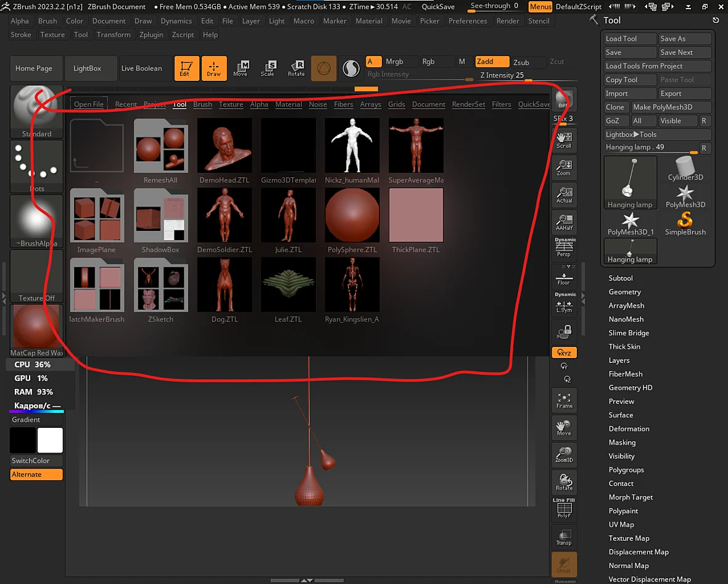Select the black secondary color swatch
728x584 pixels.
(23, 440)
